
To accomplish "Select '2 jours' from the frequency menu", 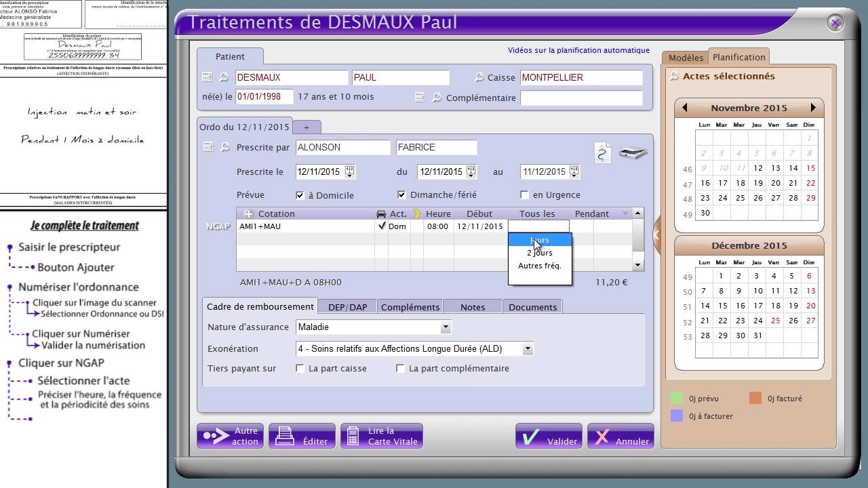I will 540,253.
